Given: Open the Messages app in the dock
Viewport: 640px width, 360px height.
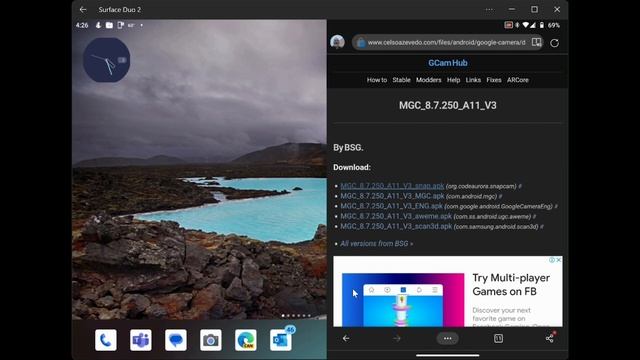Looking at the screenshot, I should pos(176,340).
